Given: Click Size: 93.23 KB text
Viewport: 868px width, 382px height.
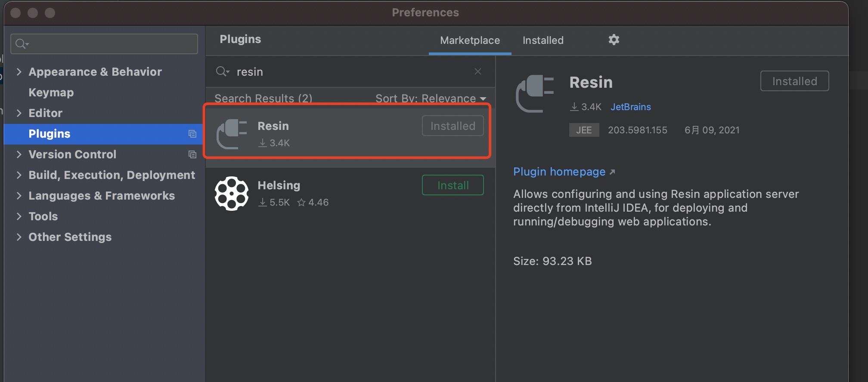Looking at the screenshot, I should (x=552, y=261).
